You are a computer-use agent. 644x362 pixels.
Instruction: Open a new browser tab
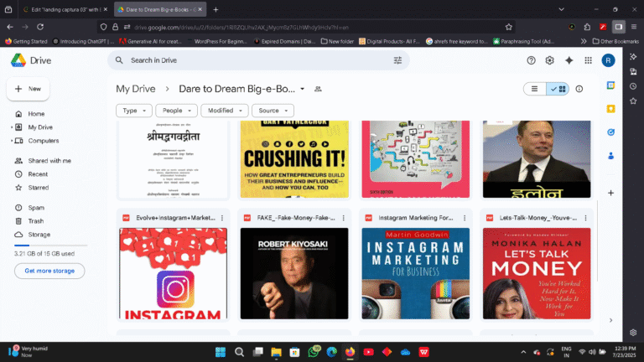[x=216, y=9]
